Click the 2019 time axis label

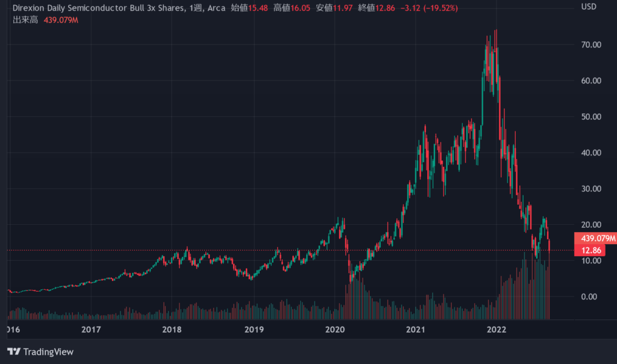[254, 330]
